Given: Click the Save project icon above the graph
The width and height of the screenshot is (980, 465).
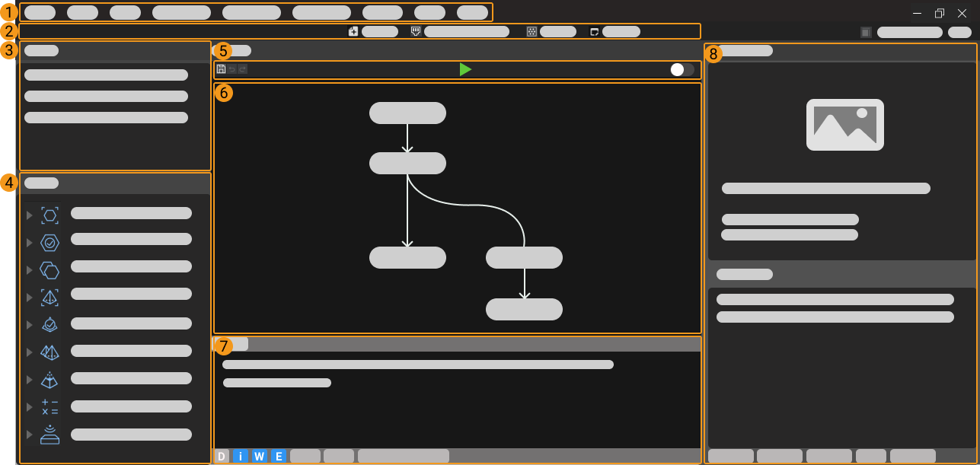Looking at the screenshot, I should coord(222,69).
